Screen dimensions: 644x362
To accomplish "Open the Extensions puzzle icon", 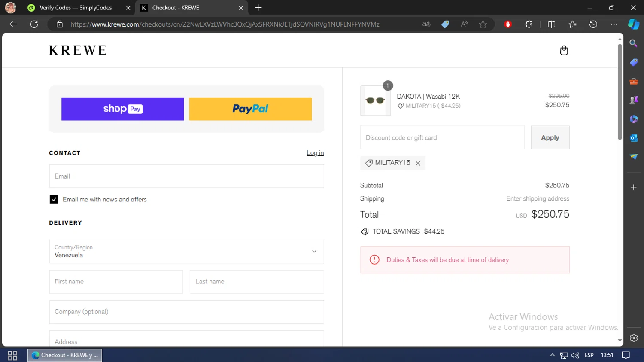I will tap(529, 24).
